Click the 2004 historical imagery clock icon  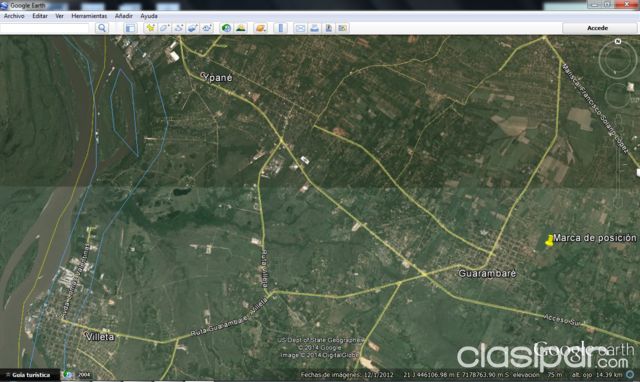(x=68, y=375)
